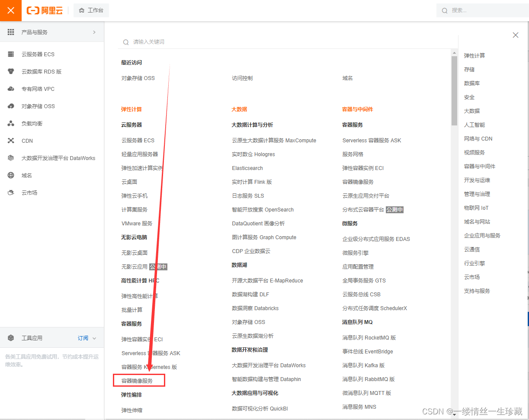The image size is (529, 420).
Task: Jump to 弹性计算 in right category list
Action: pos(474,55)
